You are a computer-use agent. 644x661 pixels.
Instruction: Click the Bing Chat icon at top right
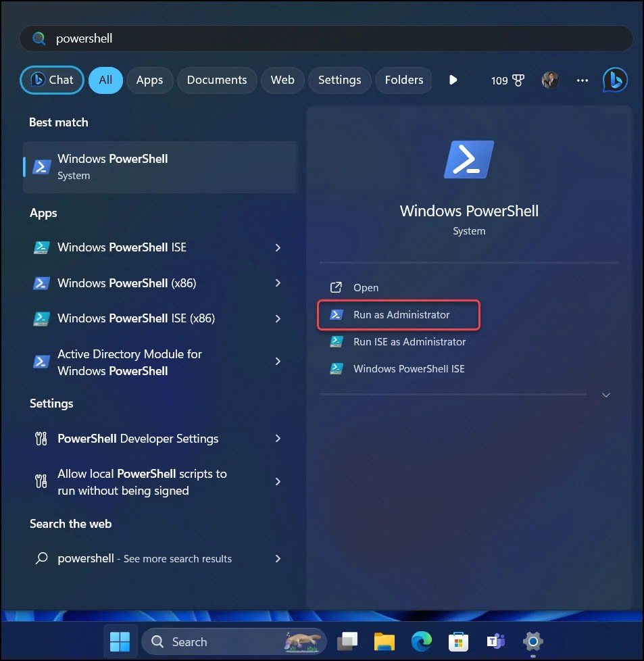point(615,80)
